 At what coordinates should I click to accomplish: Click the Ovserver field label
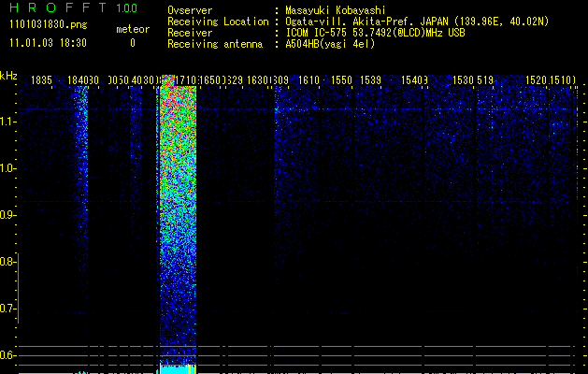(190, 10)
